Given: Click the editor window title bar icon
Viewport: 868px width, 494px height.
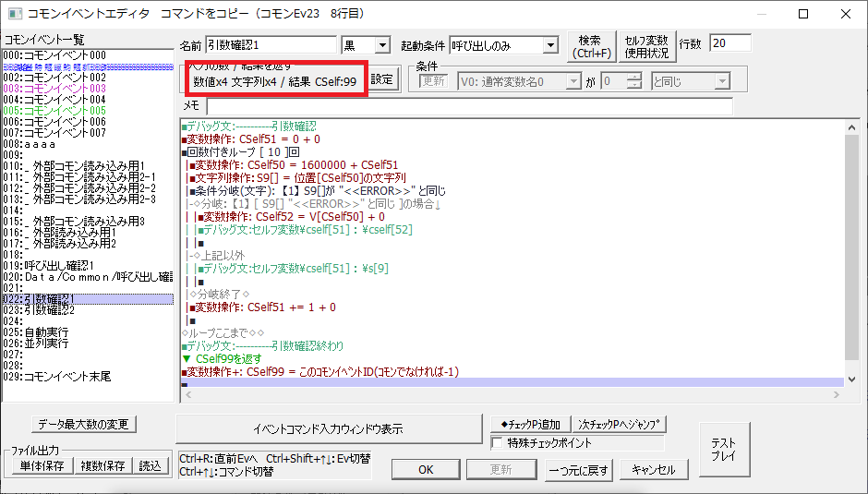Looking at the screenshot, I should coord(15,13).
